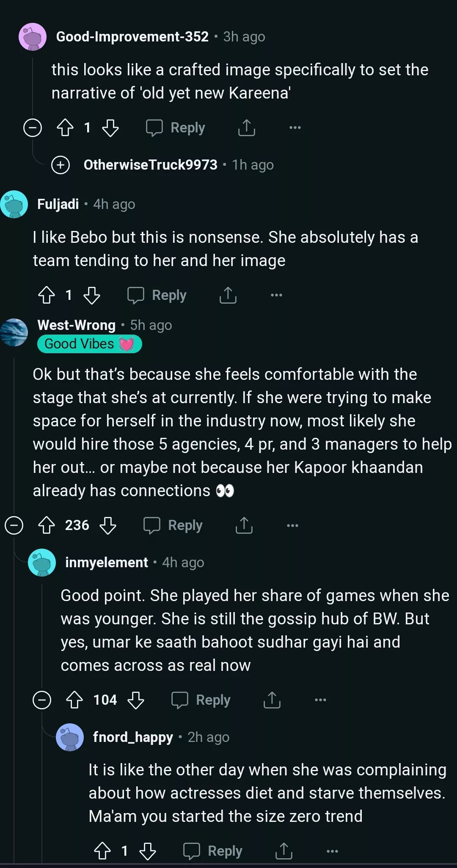Downvote inmyelement's comment
This screenshot has width=457, height=868.
pyautogui.click(x=136, y=700)
